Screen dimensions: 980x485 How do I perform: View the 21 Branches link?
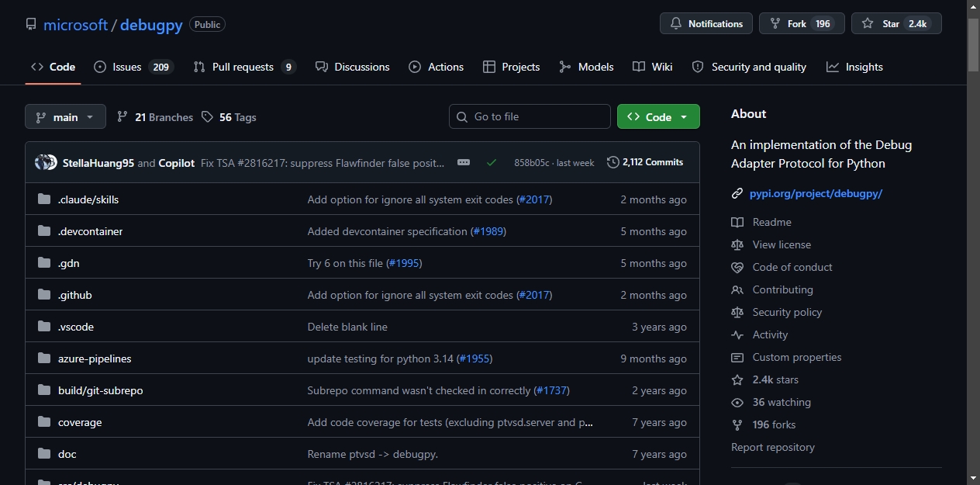155,117
